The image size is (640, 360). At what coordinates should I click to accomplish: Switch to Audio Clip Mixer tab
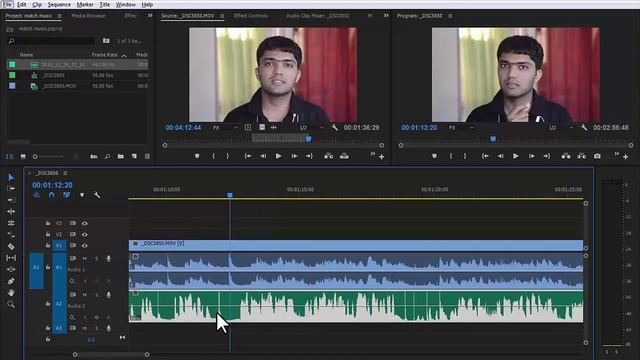tap(318, 16)
